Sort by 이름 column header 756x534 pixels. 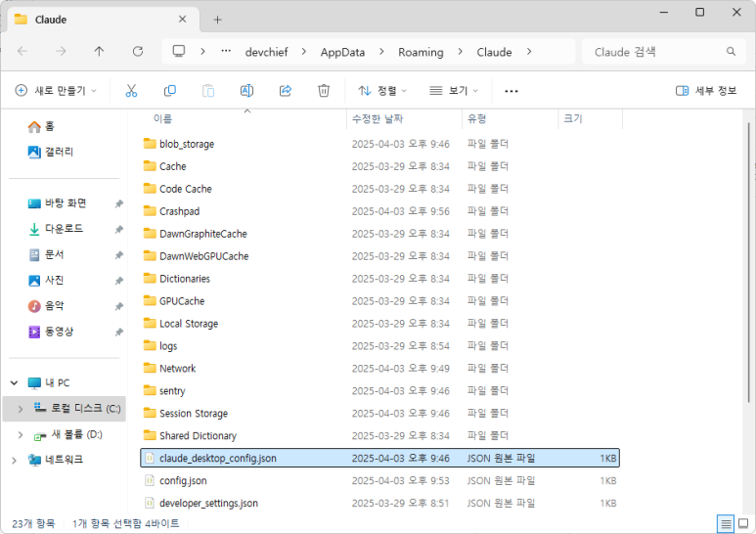click(162, 118)
